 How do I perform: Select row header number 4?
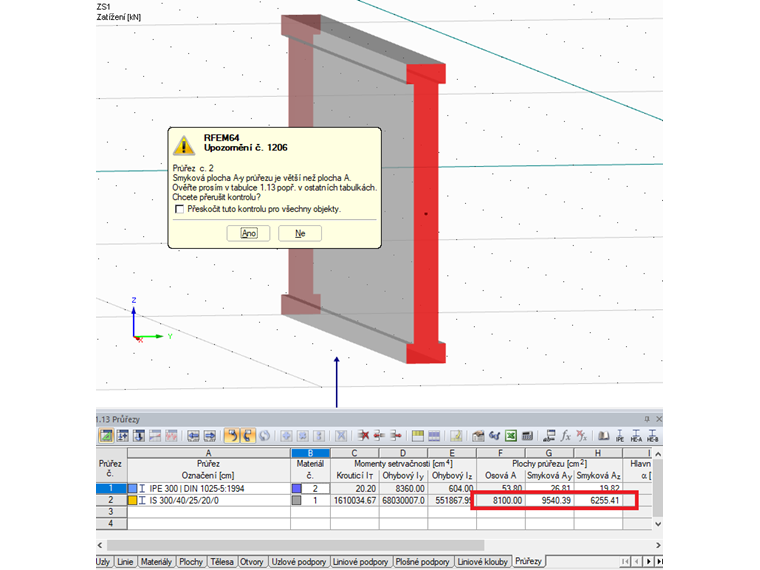pos(111,523)
